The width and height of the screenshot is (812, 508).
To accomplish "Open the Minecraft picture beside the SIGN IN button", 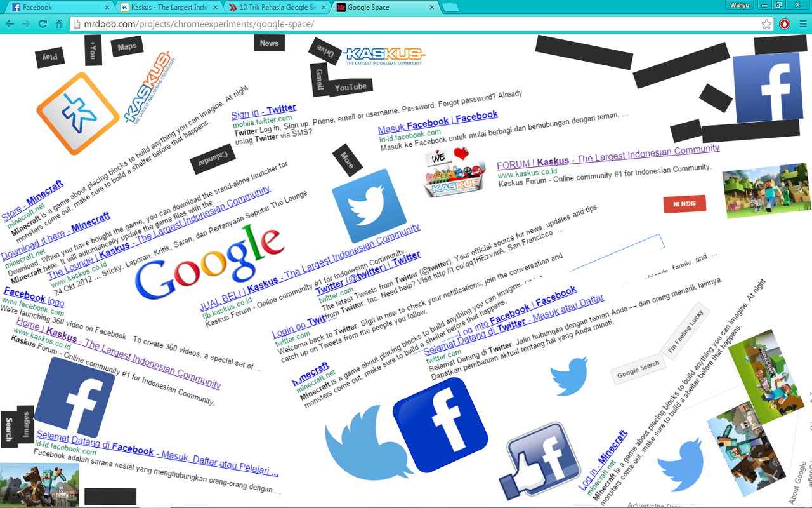I will coord(767,190).
